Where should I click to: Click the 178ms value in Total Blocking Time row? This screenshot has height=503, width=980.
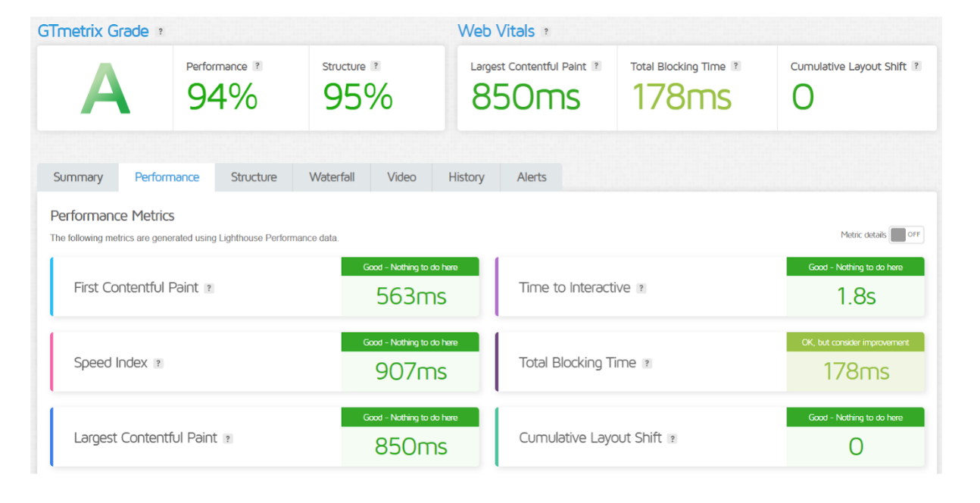[x=857, y=371]
